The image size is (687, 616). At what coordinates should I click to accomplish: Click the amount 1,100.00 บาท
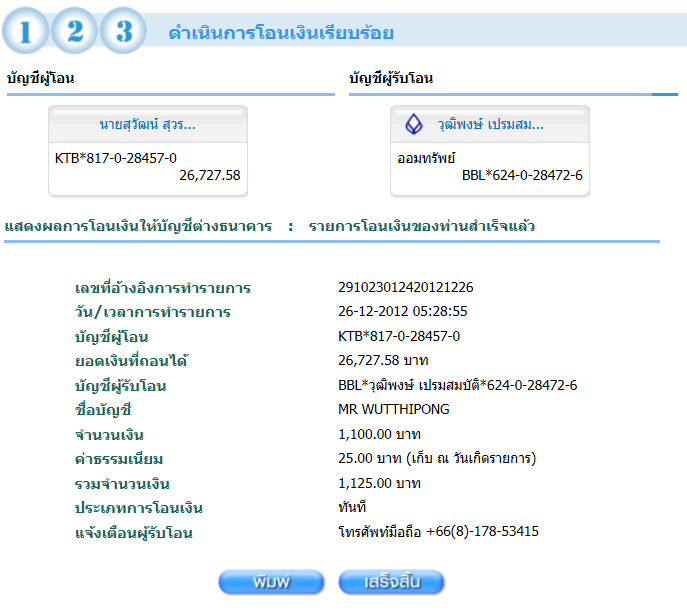379,434
